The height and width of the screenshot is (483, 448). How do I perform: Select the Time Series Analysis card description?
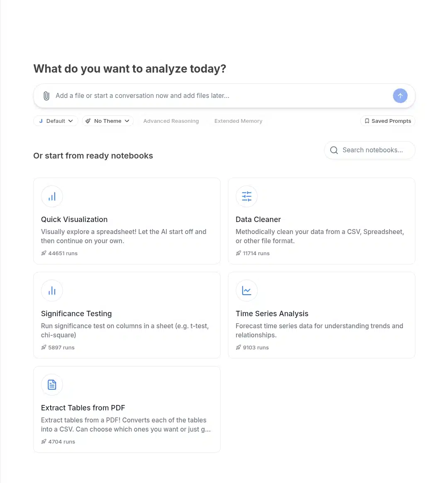(x=319, y=331)
